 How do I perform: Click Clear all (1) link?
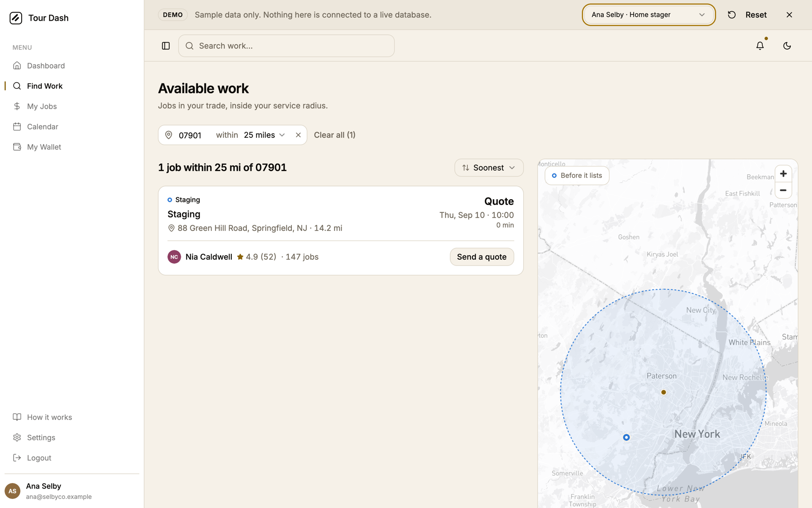(334, 135)
